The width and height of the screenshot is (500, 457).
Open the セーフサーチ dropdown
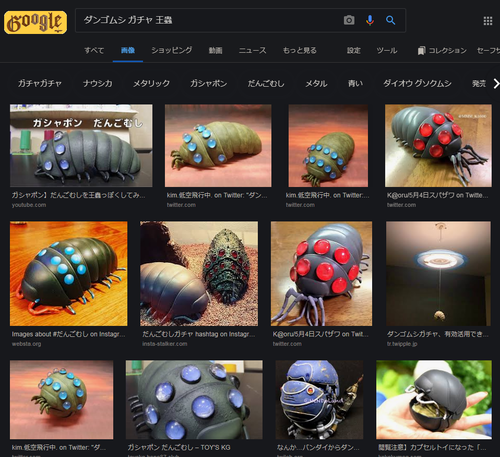[x=488, y=51]
